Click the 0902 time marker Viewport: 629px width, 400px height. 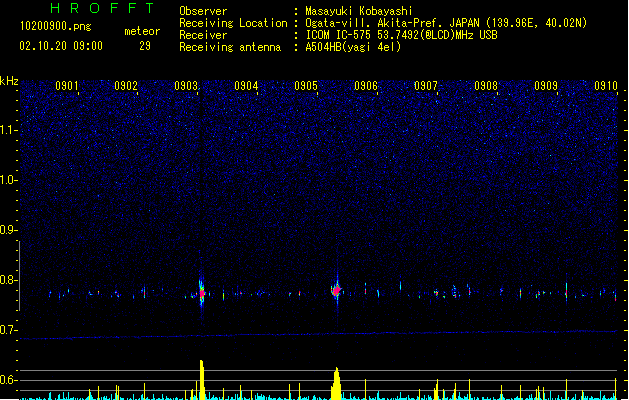click(x=126, y=86)
